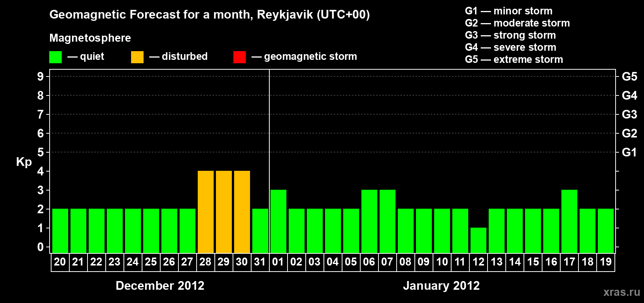This screenshot has height=303, width=644.
Task: Click the "G3 — strong storm" legend line
Action: click(510, 35)
